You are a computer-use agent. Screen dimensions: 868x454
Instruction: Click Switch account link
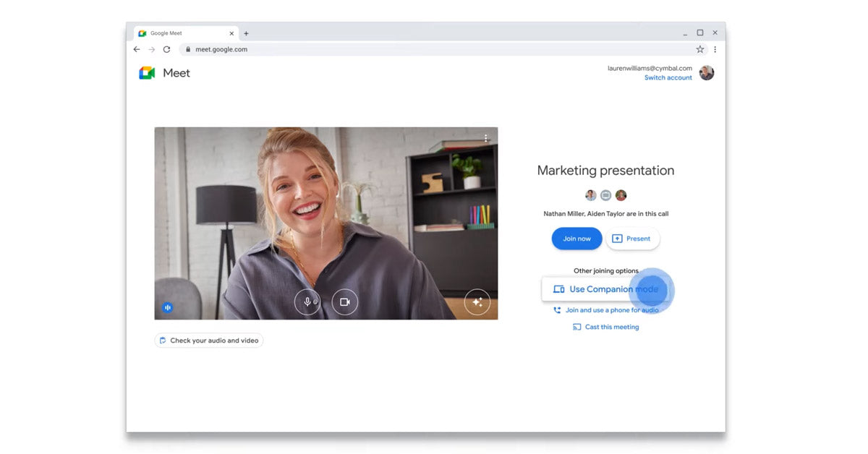(x=668, y=78)
